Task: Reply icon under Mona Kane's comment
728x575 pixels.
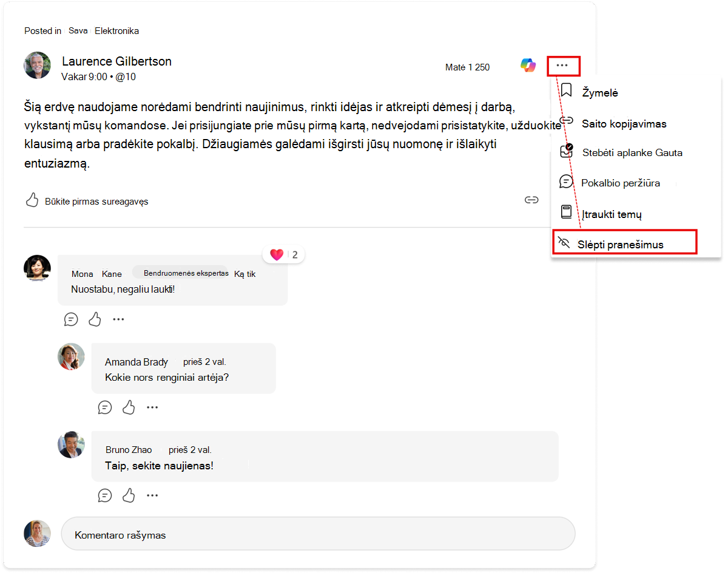Action: coord(71,319)
